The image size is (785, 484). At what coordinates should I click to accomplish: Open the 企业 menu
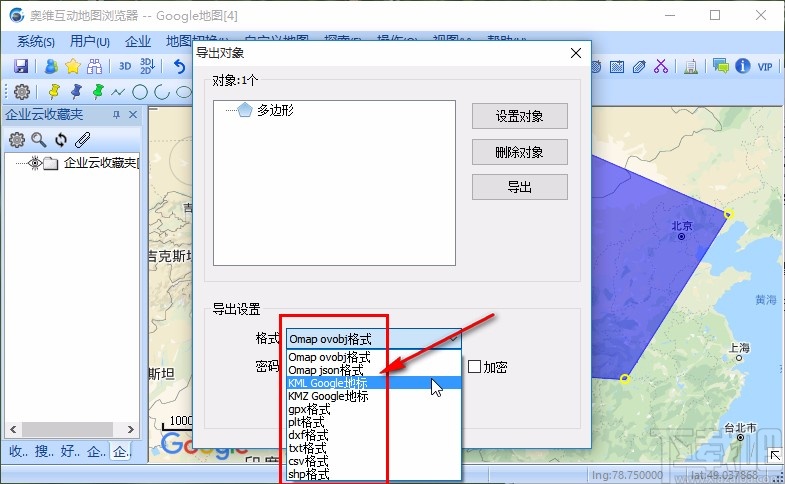tap(138, 42)
